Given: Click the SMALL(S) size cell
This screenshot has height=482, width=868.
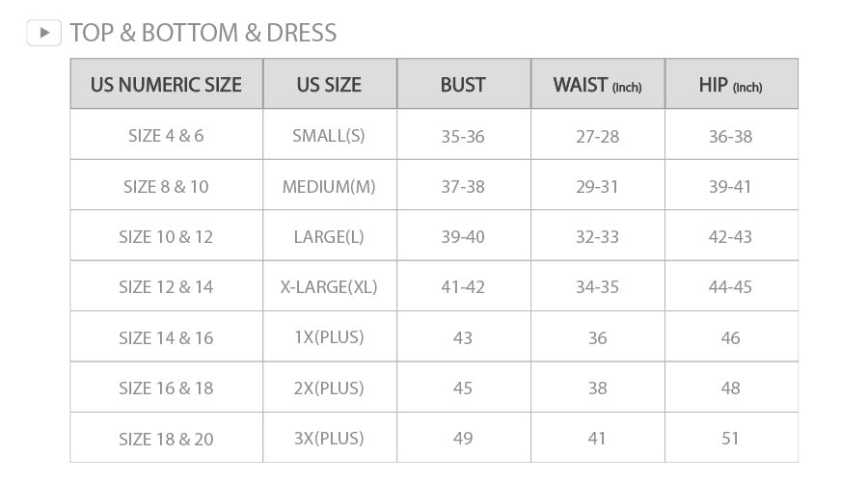Looking at the screenshot, I should pos(329,136).
